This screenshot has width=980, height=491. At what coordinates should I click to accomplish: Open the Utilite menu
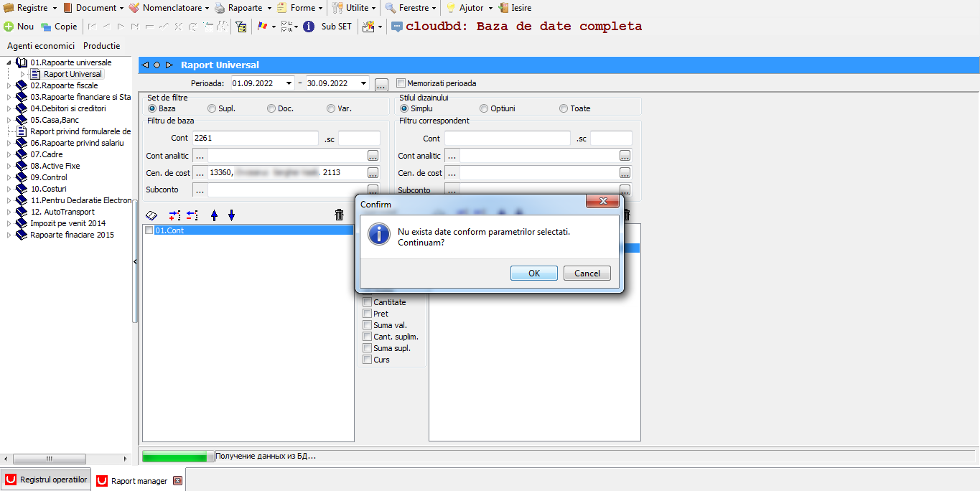pyautogui.click(x=355, y=8)
